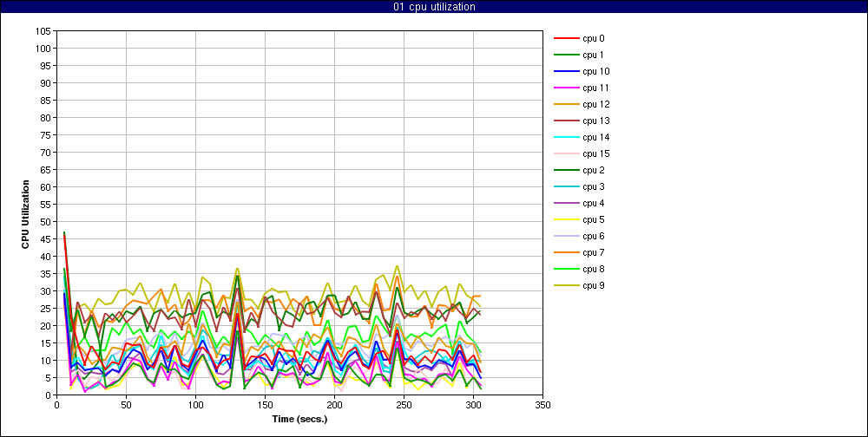The image size is (868, 437).
Task: Select the cpu 12 legend label
Action: click(x=595, y=105)
